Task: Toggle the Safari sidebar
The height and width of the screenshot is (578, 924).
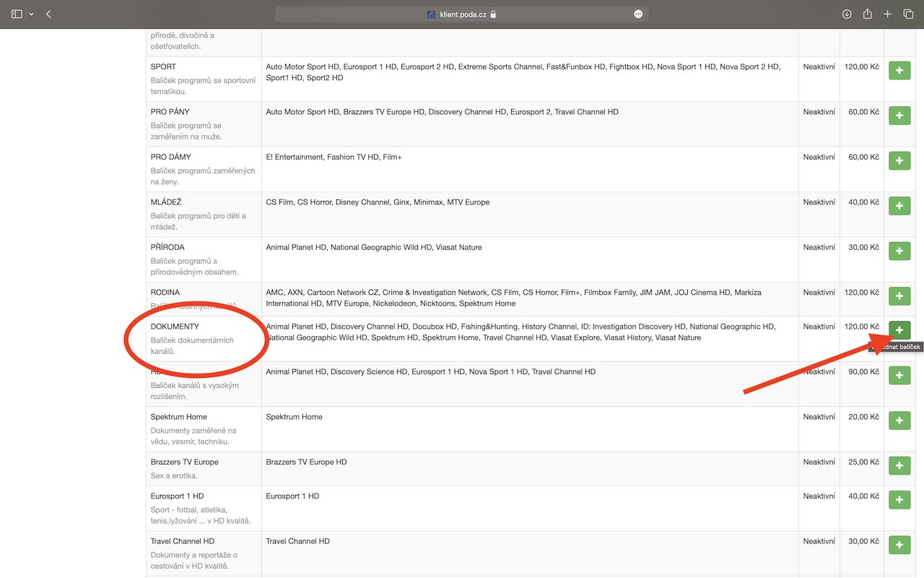Action: pos(17,14)
